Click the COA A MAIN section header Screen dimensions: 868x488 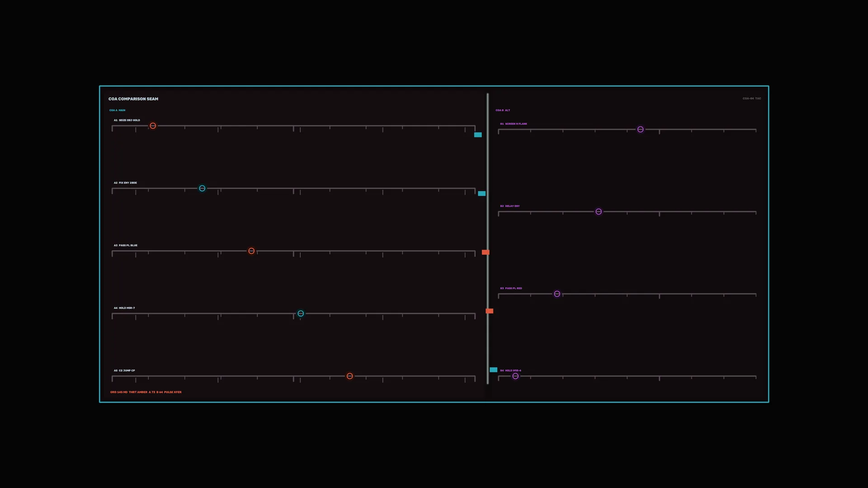click(x=117, y=110)
